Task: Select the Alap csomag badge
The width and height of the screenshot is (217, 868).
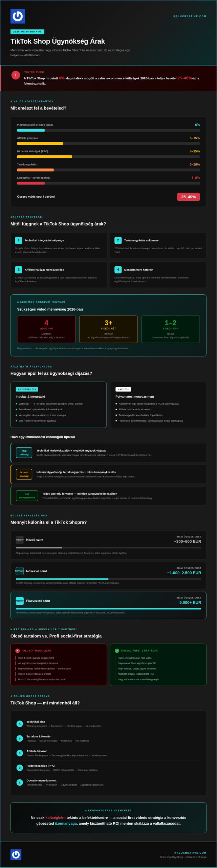Action: 24,453
